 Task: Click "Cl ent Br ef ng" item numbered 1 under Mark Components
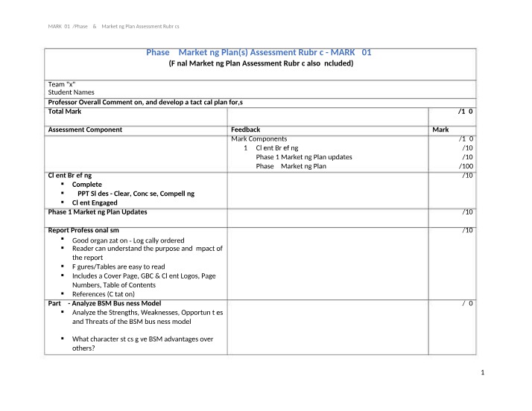pos(277,148)
